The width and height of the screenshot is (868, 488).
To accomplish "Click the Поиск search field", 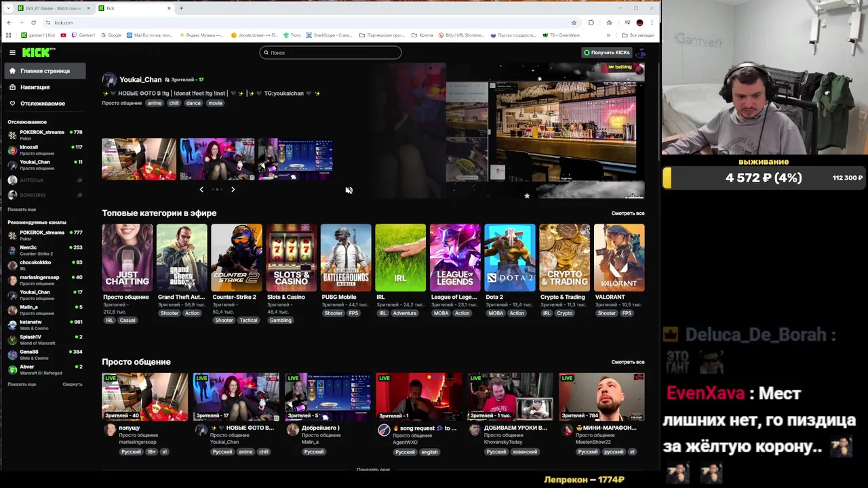I will point(330,52).
